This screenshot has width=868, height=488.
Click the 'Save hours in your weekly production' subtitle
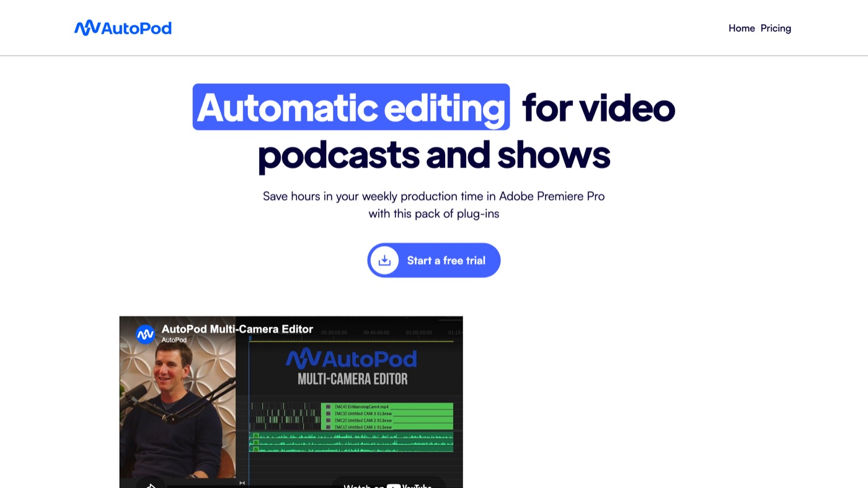(x=434, y=205)
